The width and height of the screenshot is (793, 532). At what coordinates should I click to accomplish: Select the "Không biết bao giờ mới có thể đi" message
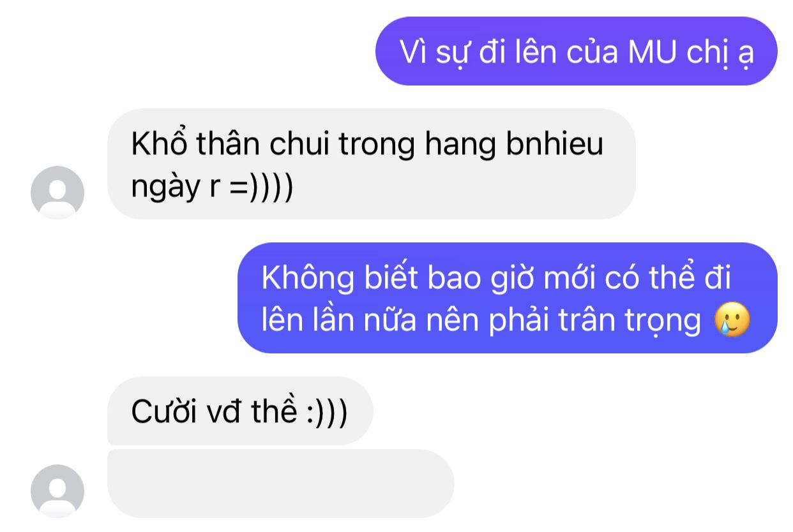coord(508,298)
